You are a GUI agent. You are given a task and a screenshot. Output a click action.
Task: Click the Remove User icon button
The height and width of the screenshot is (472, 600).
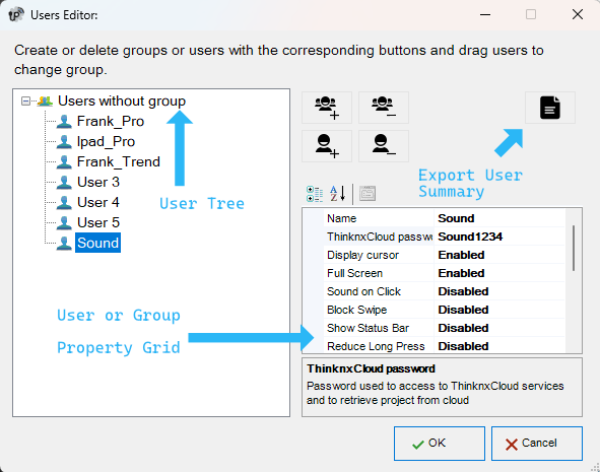click(383, 146)
